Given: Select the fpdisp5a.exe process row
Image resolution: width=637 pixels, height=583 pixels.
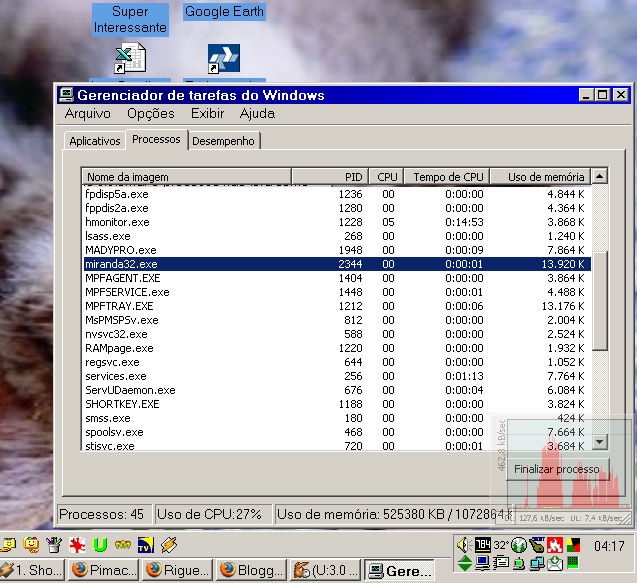Looking at the screenshot, I should 337,194.
